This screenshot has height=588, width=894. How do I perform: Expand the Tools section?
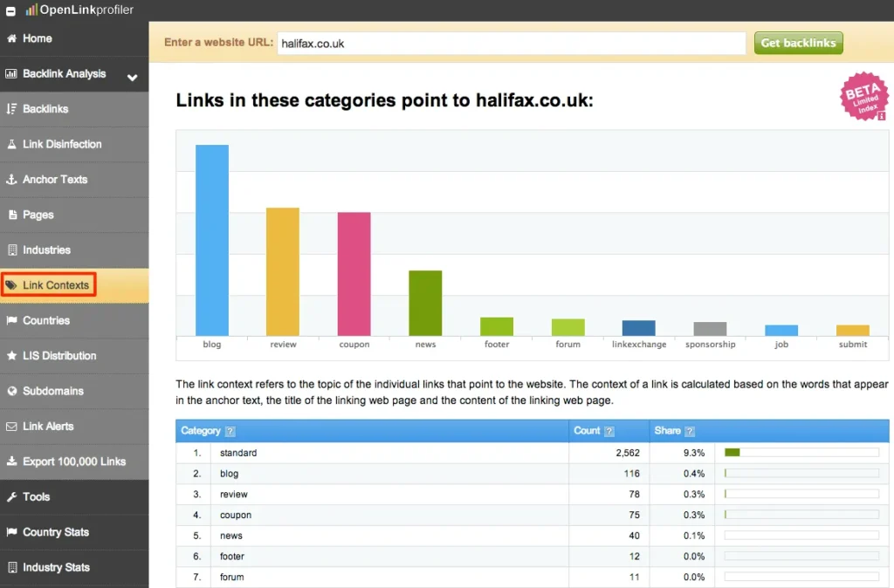(74, 497)
